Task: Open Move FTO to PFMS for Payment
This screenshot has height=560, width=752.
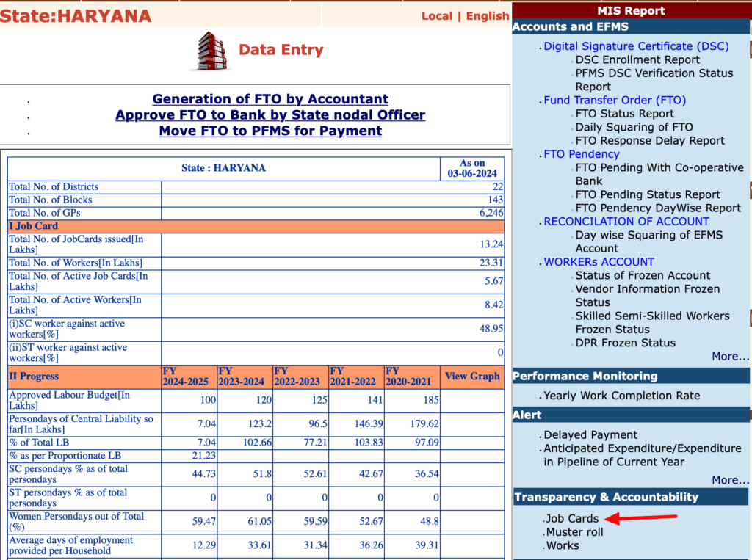Action: (270, 130)
